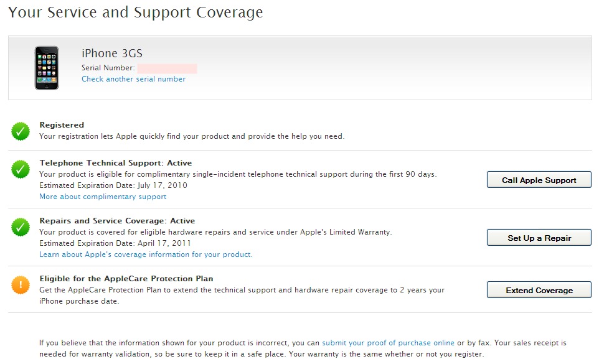Click the Eligible for the AppleCare Protection Plan heading
Viewport: 599px width, 364px height.
[126, 279]
